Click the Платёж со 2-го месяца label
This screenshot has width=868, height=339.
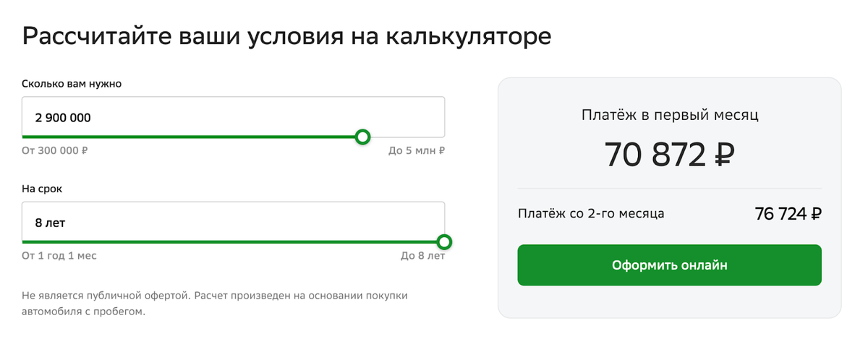pos(591,213)
